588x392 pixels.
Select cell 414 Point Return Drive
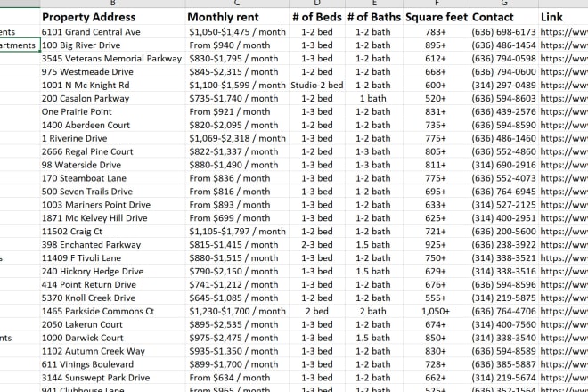tap(112, 285)
